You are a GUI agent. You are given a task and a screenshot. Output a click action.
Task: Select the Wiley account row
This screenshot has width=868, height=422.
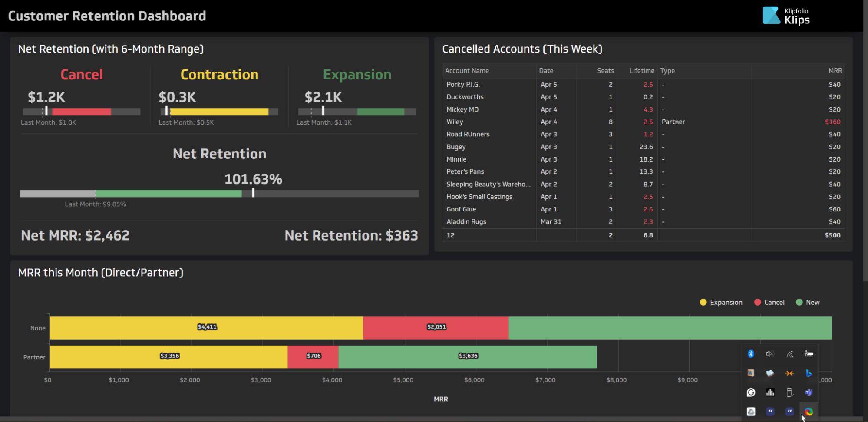pyautogui.click(x=455, y=122)
